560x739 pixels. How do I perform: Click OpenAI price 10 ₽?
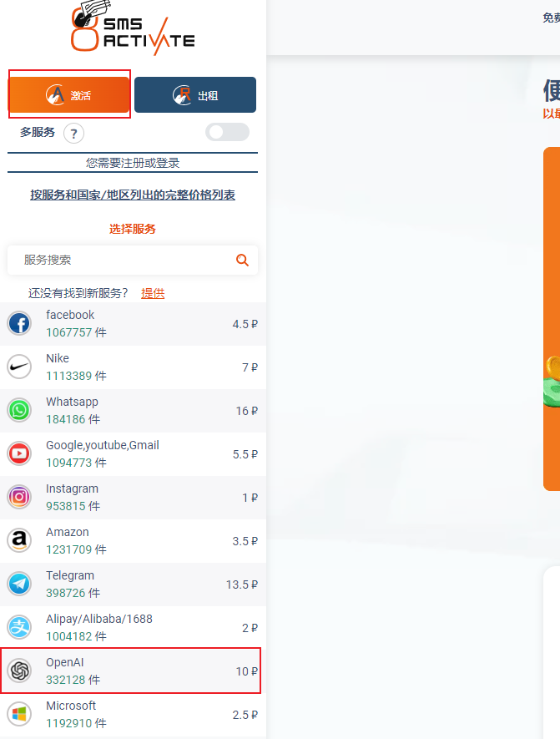tap(247, 671)
